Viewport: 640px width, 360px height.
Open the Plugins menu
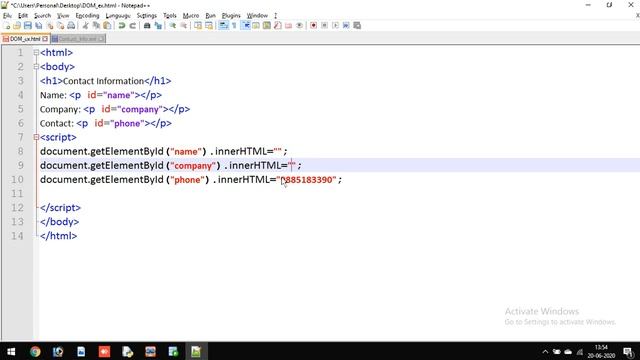pos(231,16)
